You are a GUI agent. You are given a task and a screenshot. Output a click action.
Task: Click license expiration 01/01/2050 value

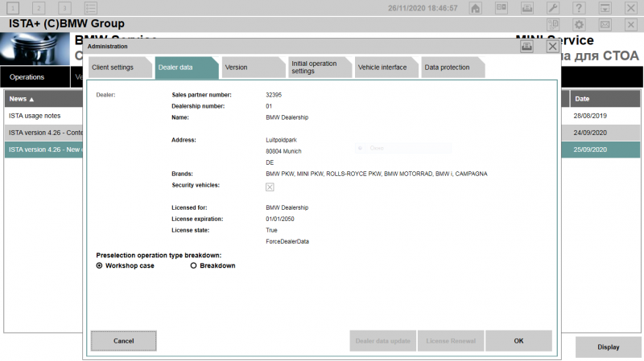pos(280,219)
